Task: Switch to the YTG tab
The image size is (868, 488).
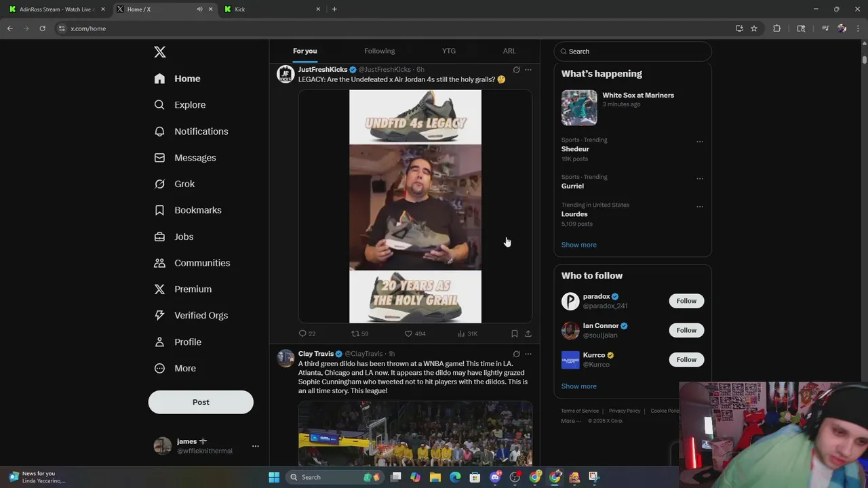Action: 449,51
